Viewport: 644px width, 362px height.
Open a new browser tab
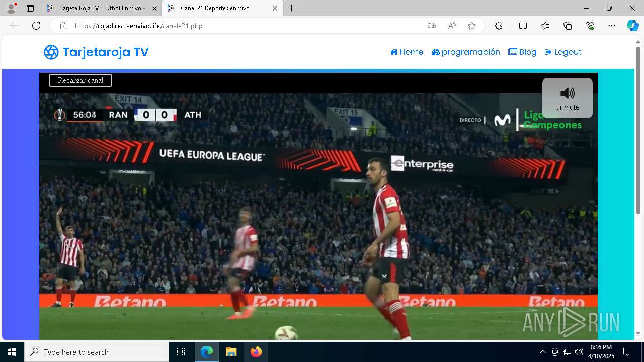[x=292, y=8]
